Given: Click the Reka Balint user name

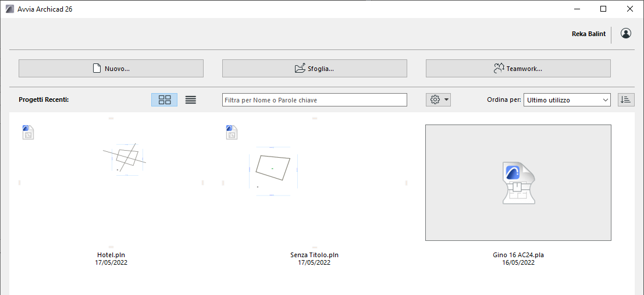Looking at the screenshot, I should (x=589, y=34).
